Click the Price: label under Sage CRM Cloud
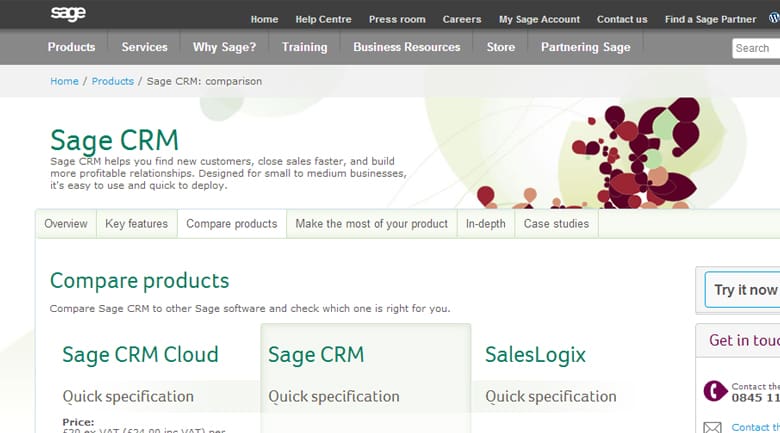The height and width of the screenshot is (433, 780). tap(78, 422)
